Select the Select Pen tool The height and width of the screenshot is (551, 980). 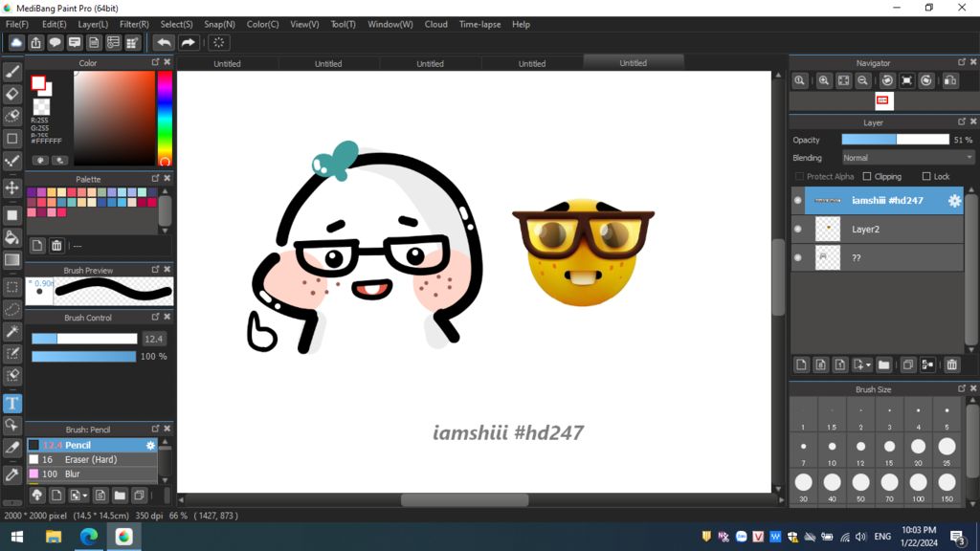click(x=11, y=354)
